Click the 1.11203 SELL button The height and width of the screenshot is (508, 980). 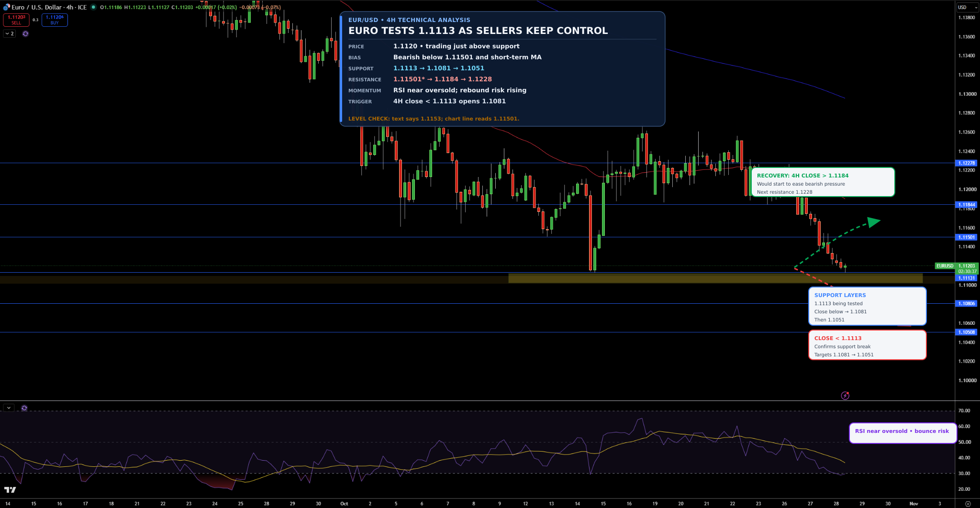coord(16,20)
